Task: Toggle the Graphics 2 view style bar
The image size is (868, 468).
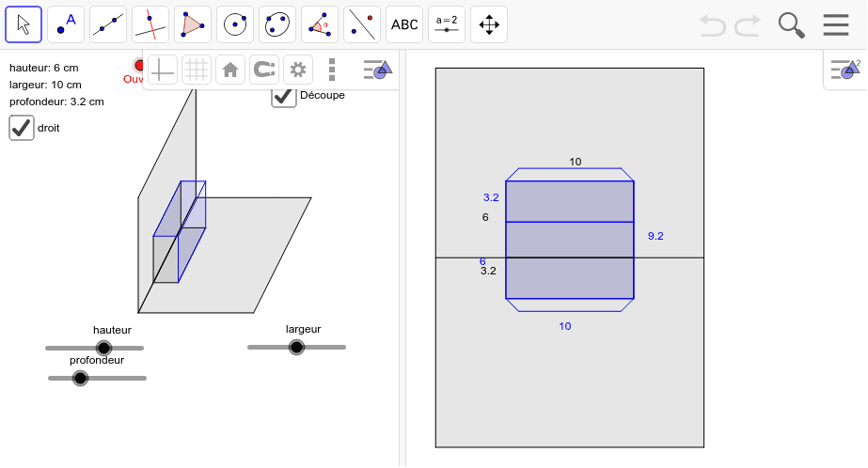Action: [845, 70]
